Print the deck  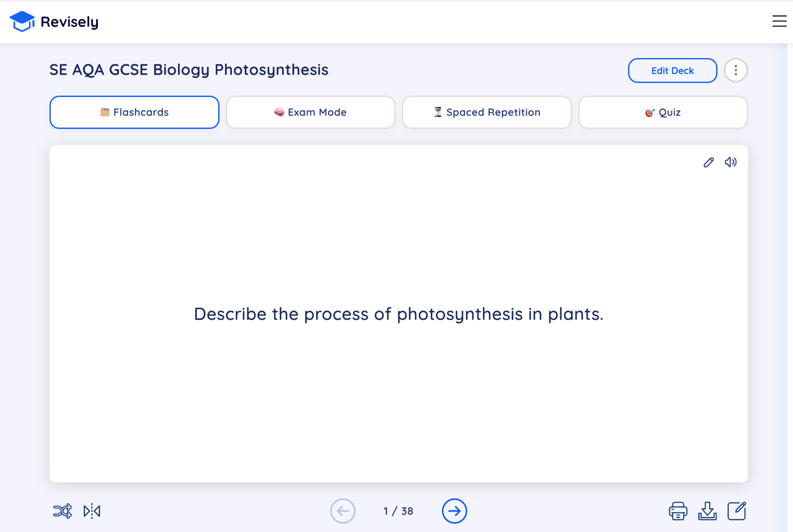tap(678, 511)
